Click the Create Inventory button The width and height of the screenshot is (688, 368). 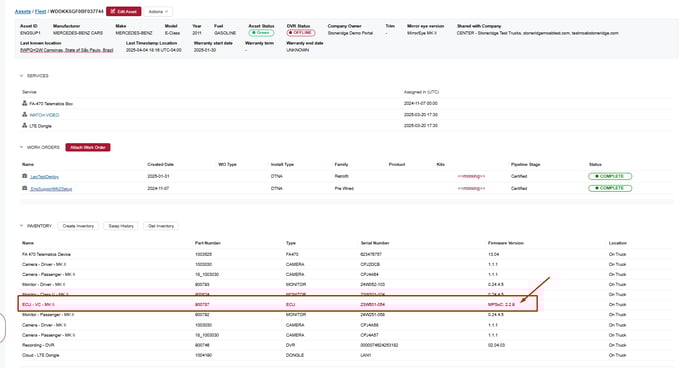tap(78, 226)
